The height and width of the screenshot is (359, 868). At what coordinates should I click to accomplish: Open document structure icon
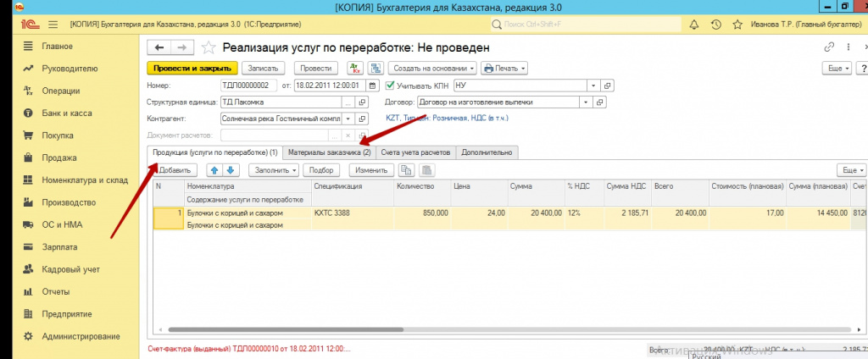pyautogui.click(x=376, y=69)
